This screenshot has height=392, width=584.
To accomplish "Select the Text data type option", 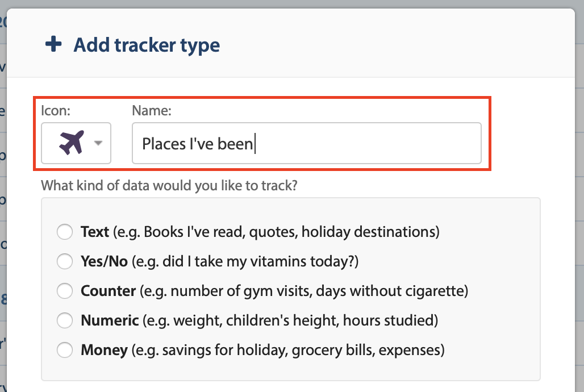I will click(65, 232).
